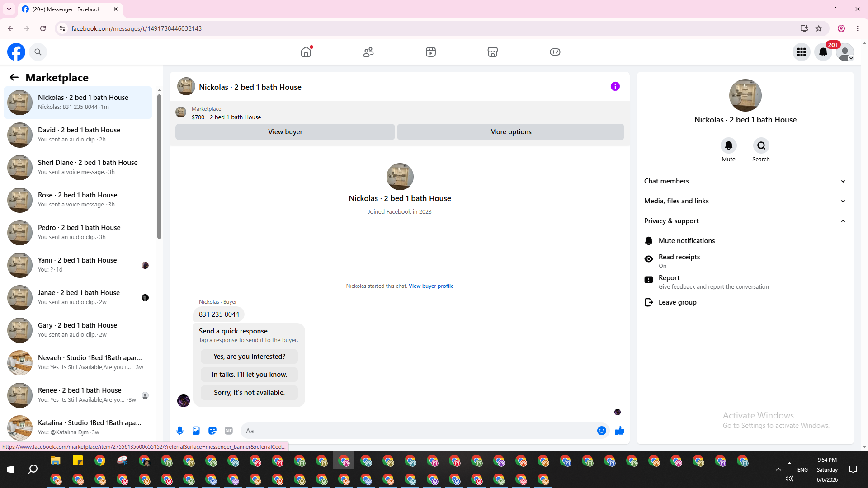This screenshot has width=868, height=488.
Task: Open Gary's 2 bed 1 bath House chat
Action: pyautogui.click(x=78, y=330)
